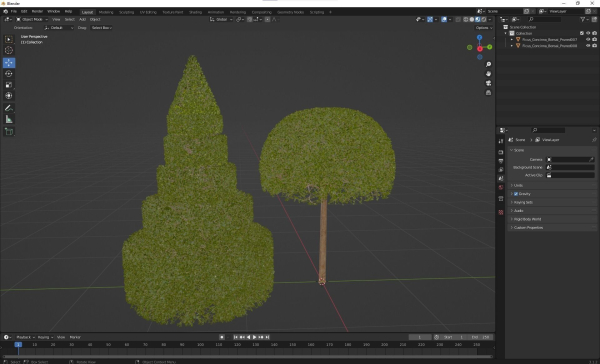Exclude Collection from view layer checkbox
Screen dimensions: 600x364
pos(582,33)
